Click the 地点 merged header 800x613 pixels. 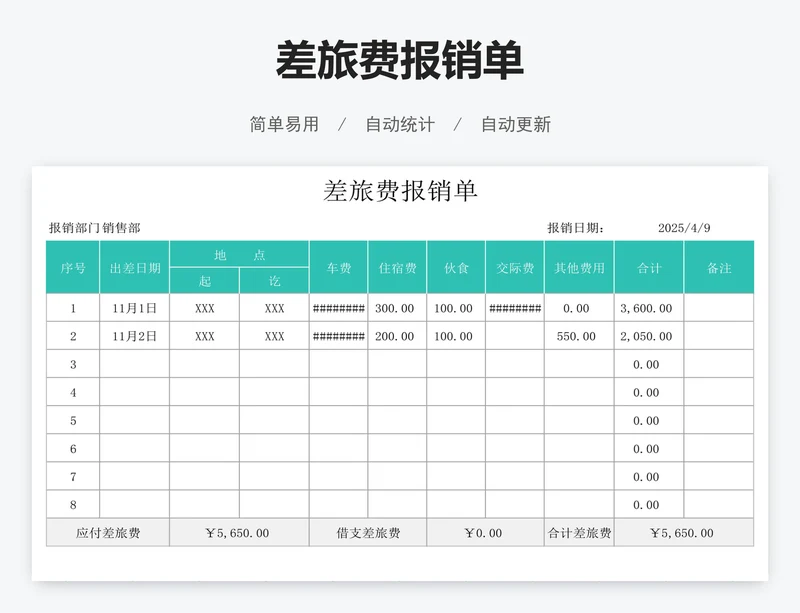(x=239, y=254)
